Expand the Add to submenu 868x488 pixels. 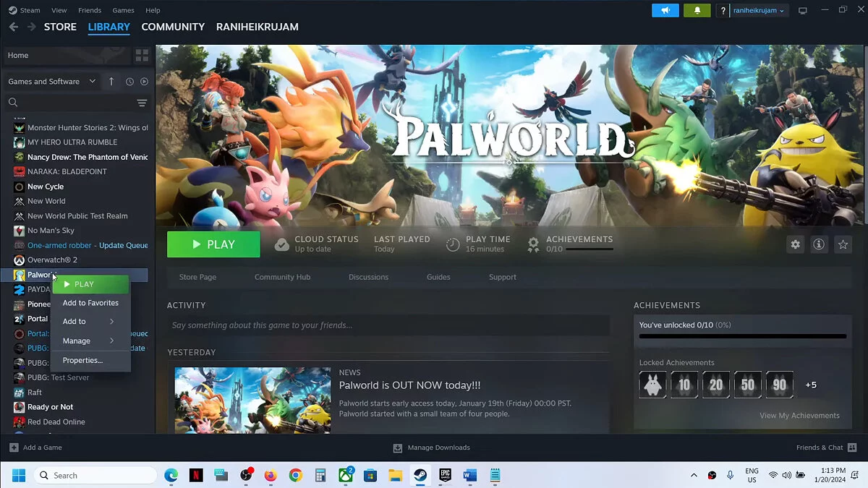click(x=90, y=322)
